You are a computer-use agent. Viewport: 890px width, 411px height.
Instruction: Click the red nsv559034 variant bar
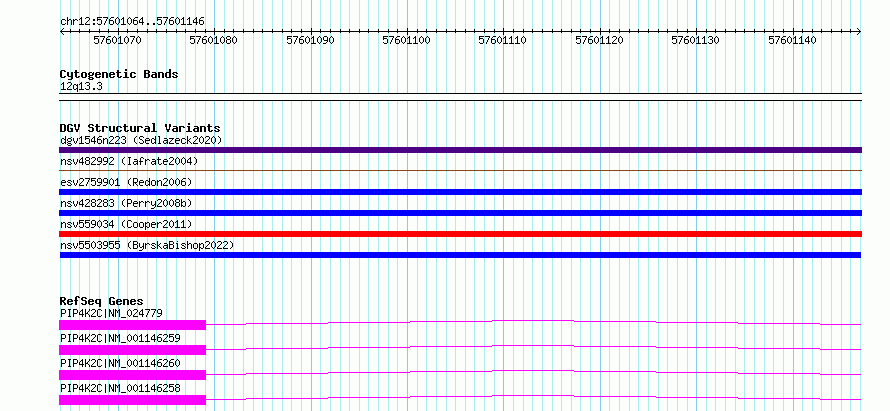point(460,234)
